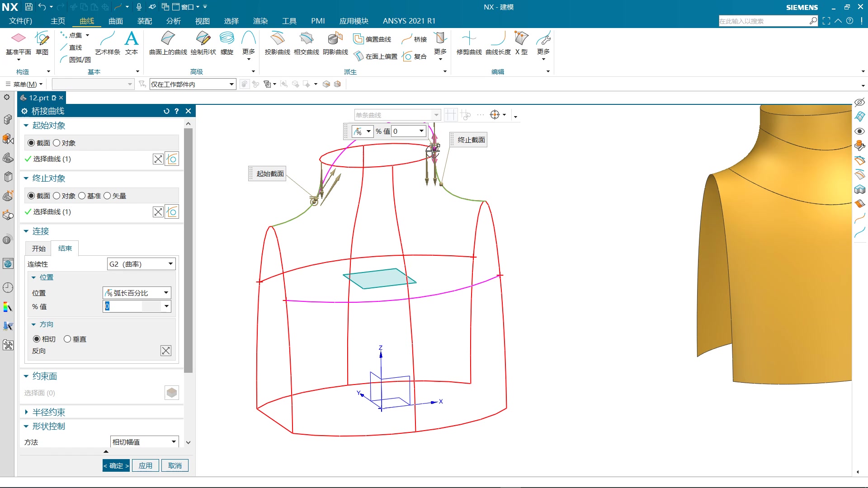
Task: Select the 垂直 direction radio button
Action: [68, 339]
